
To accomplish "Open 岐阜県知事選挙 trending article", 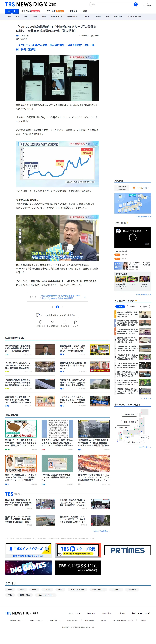I will [x=30, y=350].
